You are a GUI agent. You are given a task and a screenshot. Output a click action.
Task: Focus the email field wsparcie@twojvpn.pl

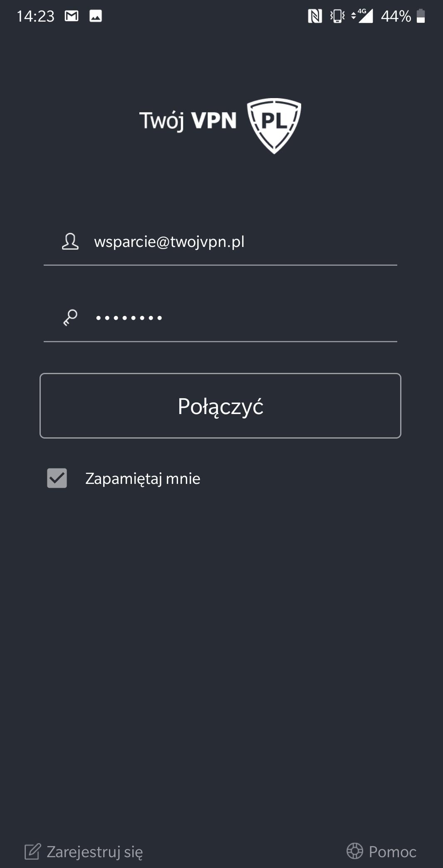[220, 242]
